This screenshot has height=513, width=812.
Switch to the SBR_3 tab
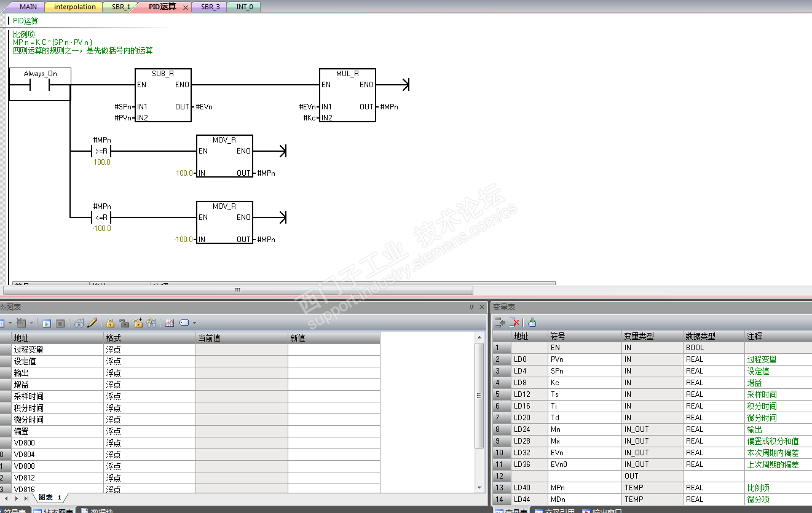point(210,7)
